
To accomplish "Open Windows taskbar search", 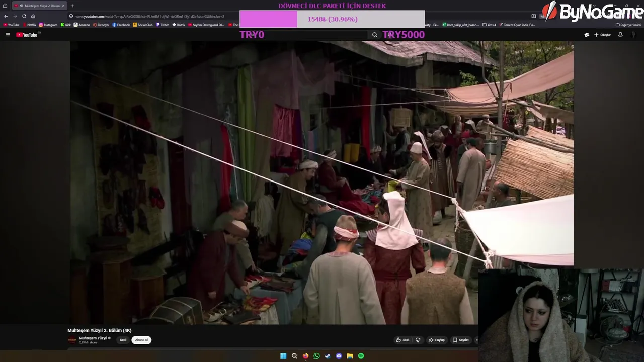I will [294, 356].
